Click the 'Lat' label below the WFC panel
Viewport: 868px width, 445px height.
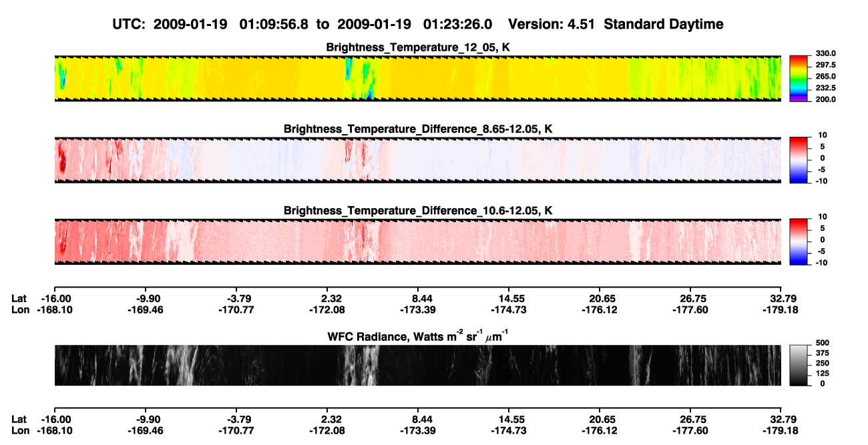click(20, 420)
